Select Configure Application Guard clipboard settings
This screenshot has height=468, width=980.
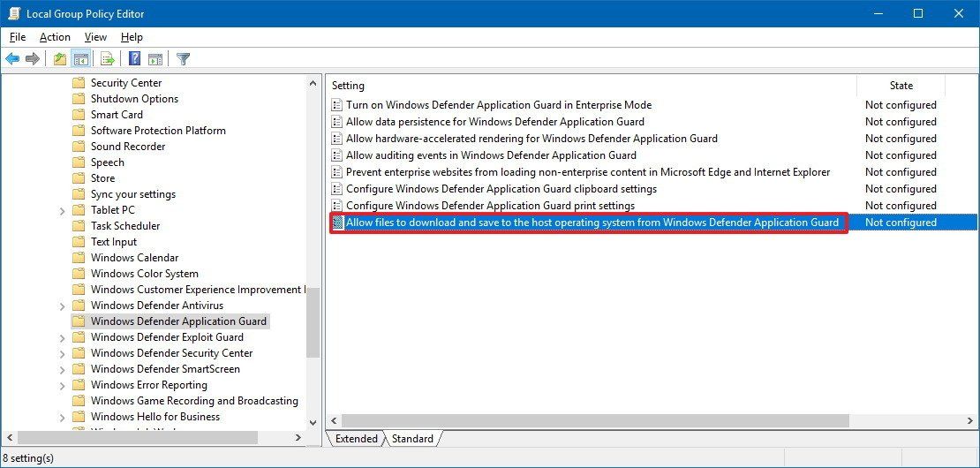tap(501, 189)
